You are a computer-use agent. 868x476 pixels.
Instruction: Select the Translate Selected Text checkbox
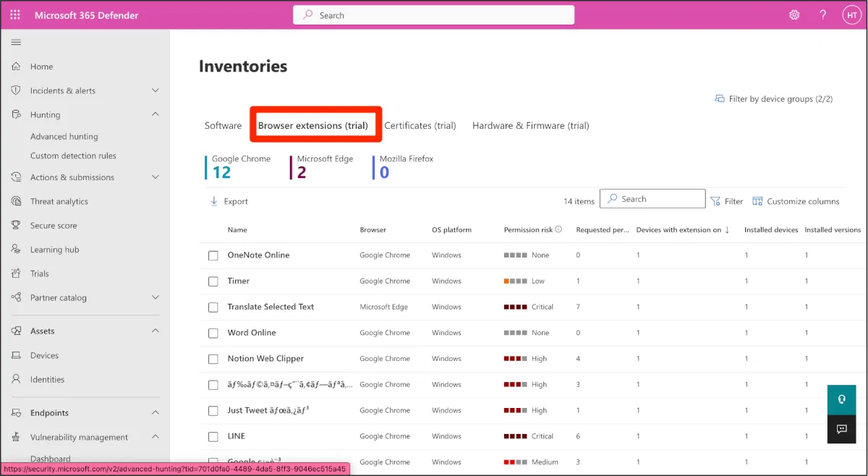[x=213, y=307]
